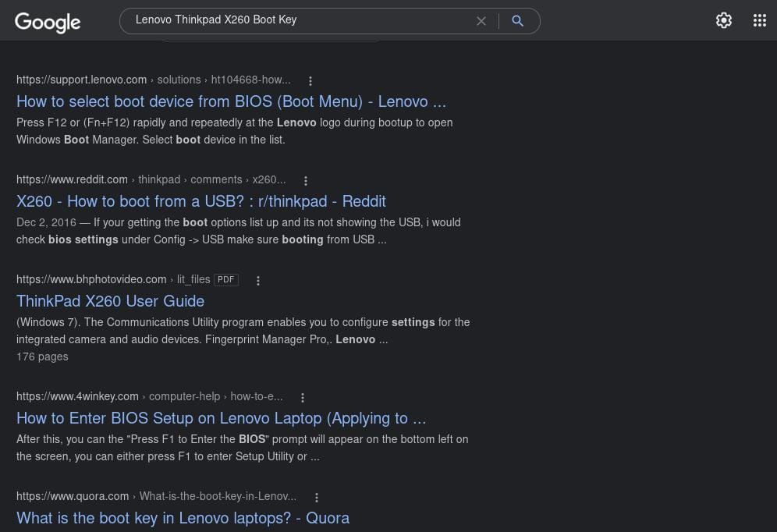Image resolution: width=777 pixels, height=532 pixels.
Task: Open the Google apps grid icon
Action: click(759, 20)
